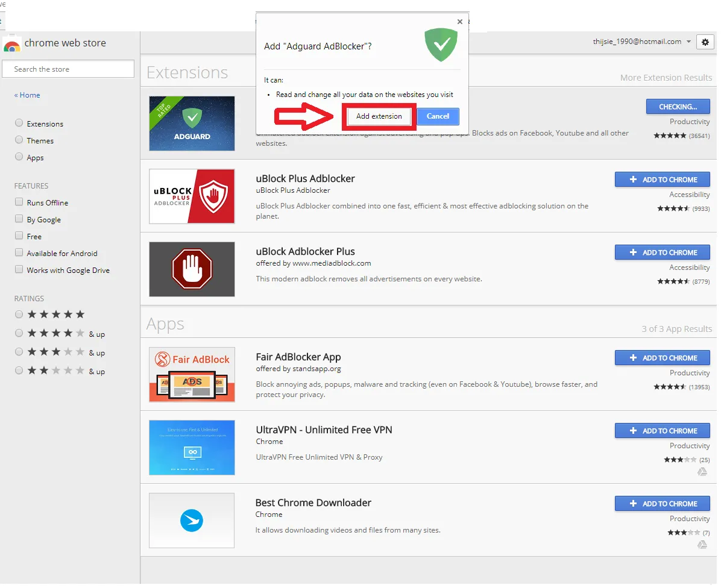Click Cancel in the Adguard dialog
This screenshot has height=588, width=721.
point(438,116)
